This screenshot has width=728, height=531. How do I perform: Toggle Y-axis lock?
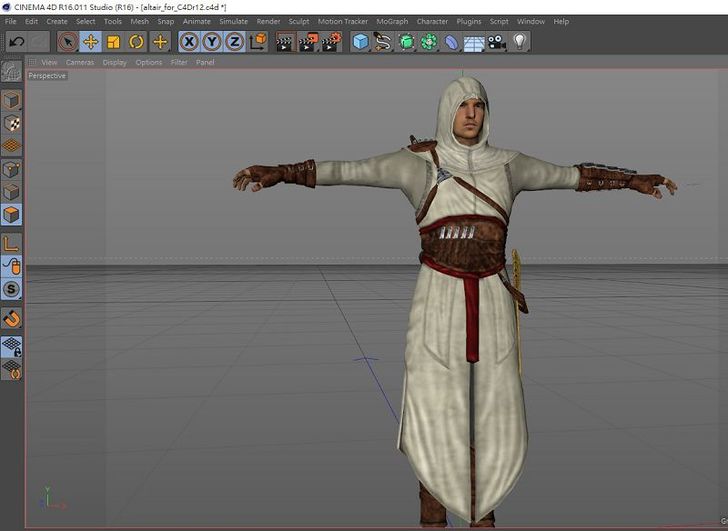[x=211, y=42]
